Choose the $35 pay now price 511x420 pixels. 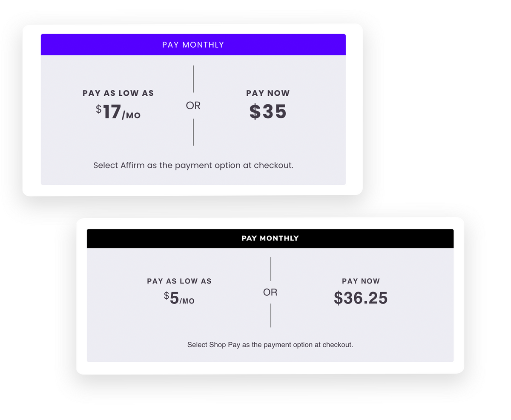coord(268,111)
